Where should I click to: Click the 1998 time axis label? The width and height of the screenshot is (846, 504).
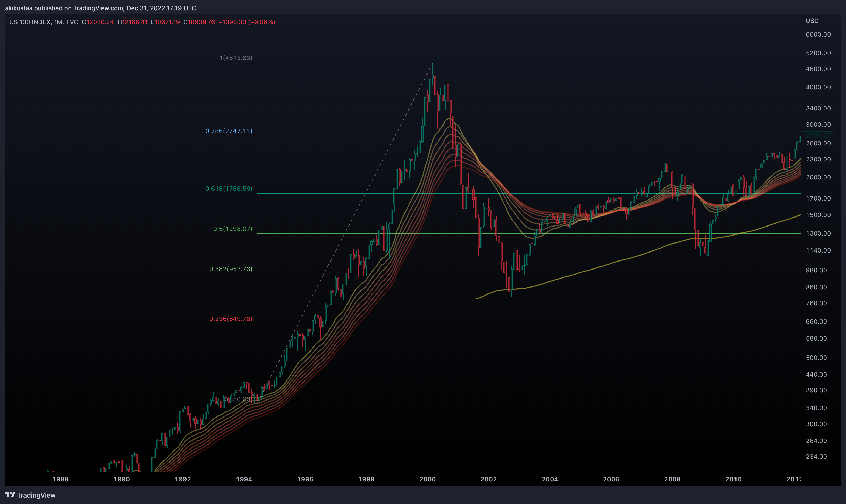pyautogui.click(x=366, y=479)
